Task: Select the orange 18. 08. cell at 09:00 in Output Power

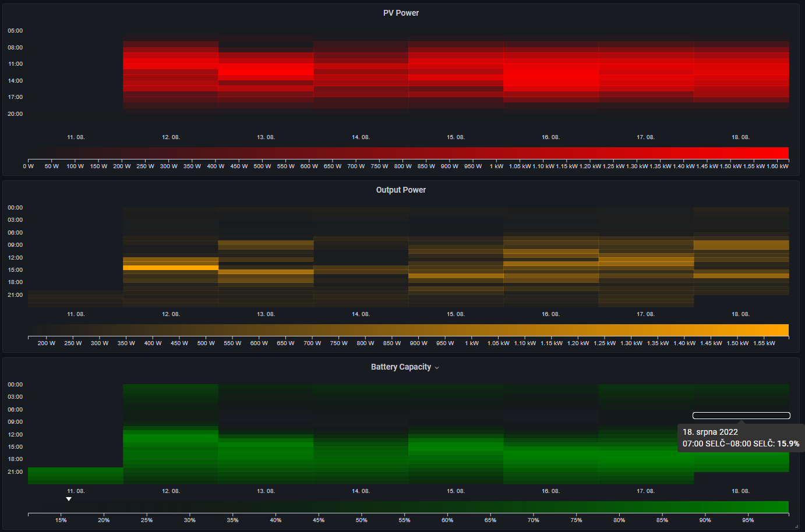Action: [742, 245]
